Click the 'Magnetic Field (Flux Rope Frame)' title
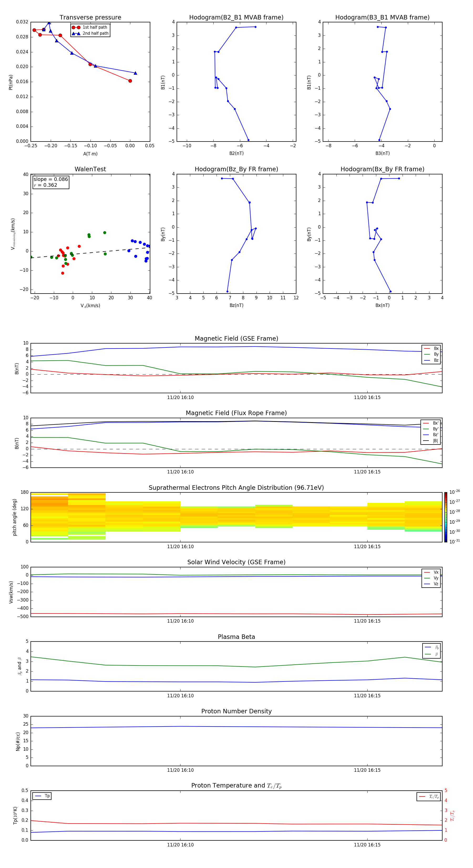473x868 pixels. pos(236,413)
